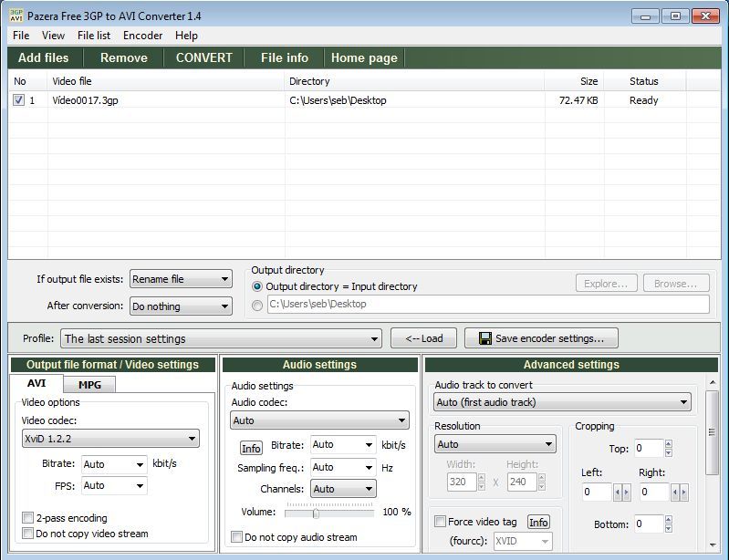Select the Video0017.3gp file row
Image resolution: width=729 pixels, height=560 pixels.
[365, 100]
